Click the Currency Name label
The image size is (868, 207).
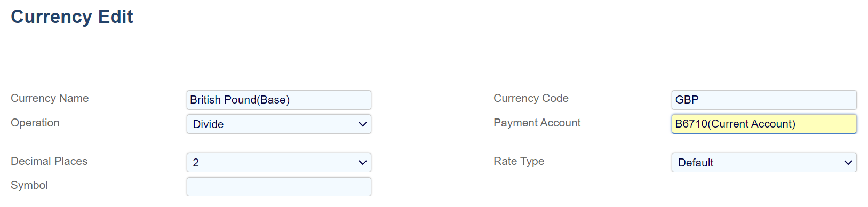click(x=50, y=98)
